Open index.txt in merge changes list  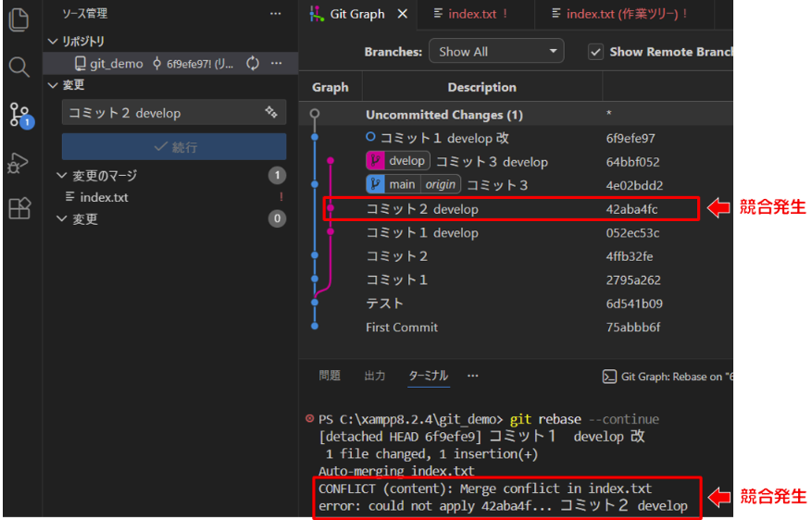(104, 197)
